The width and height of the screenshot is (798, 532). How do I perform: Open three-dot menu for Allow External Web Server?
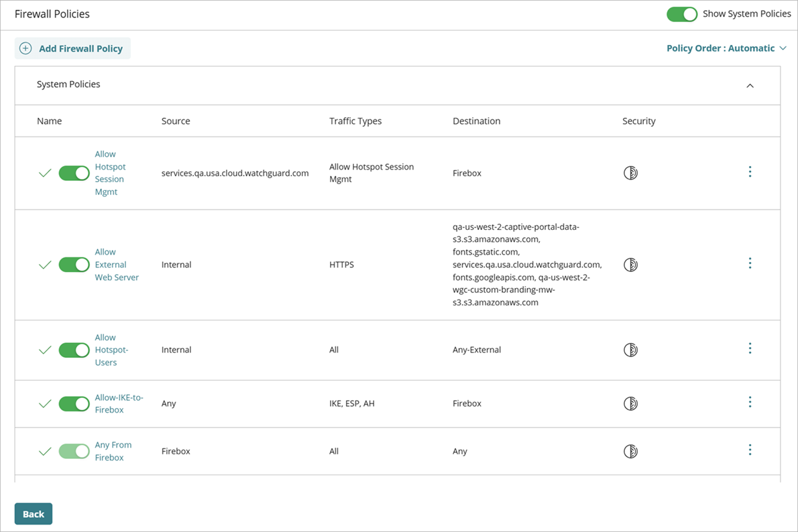750,263
